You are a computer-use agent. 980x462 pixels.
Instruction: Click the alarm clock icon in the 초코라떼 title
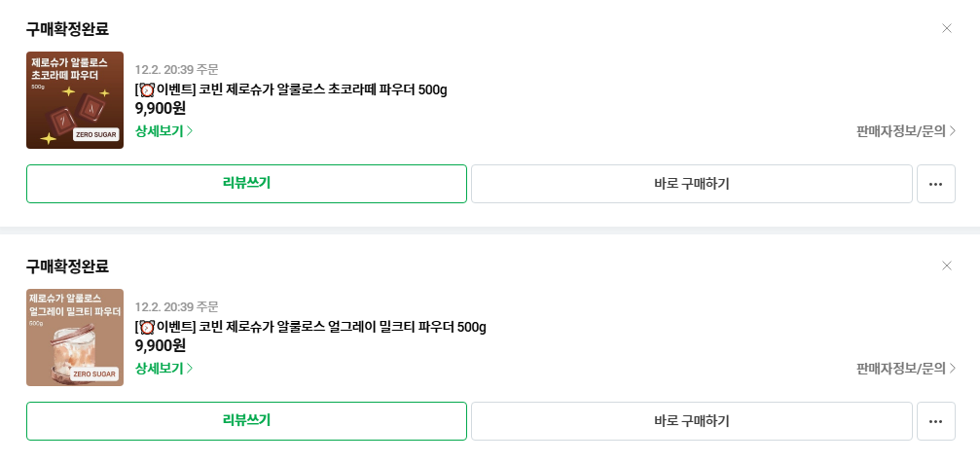tap(147, 90)
